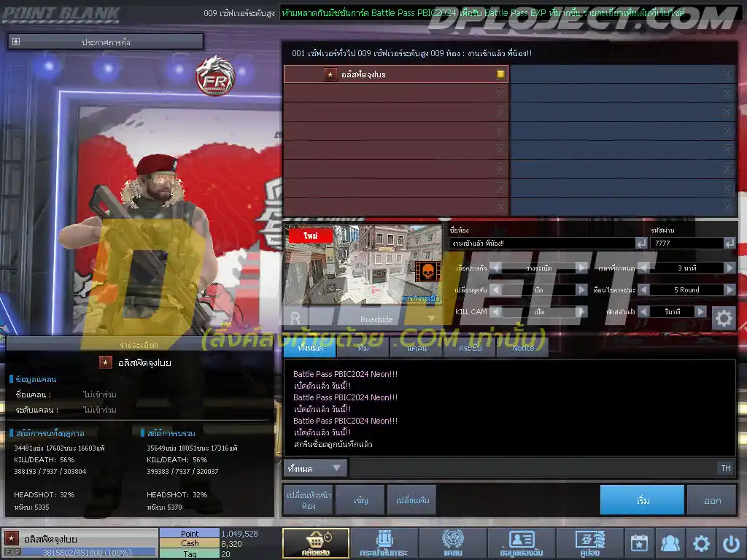Switch to the แคลน chat tab
The image size is (747, 560).
[x=417, y=348]
